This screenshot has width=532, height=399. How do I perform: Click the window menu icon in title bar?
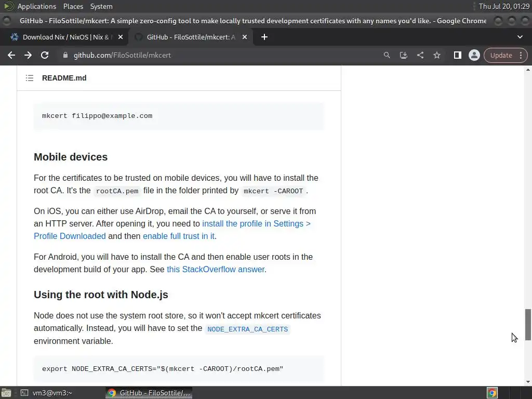pos(6,21)
